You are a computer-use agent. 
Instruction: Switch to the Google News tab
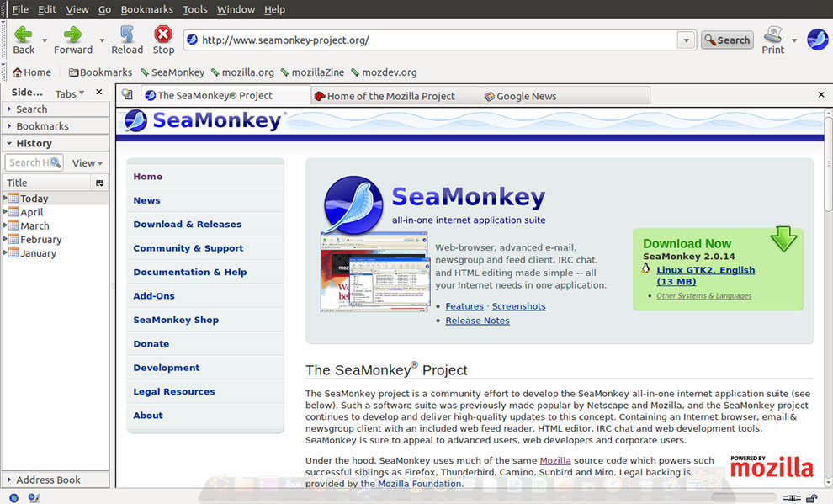(565, 96)
